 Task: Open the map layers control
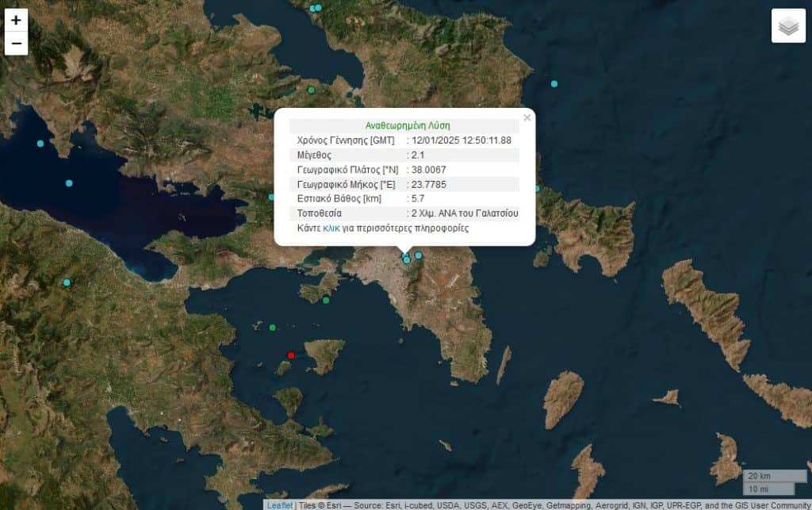point(787,26)
